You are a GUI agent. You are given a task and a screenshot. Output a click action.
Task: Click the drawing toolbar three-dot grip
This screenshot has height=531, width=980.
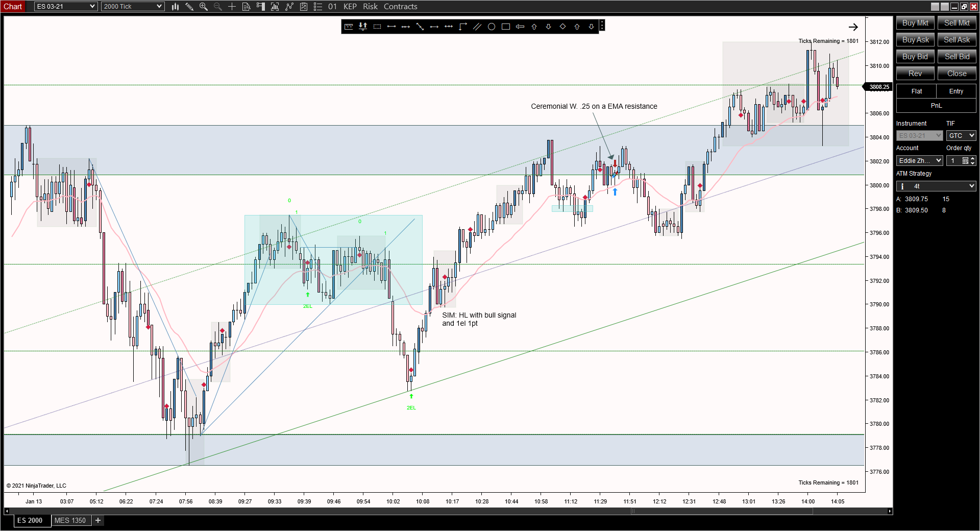click(602, 26)
